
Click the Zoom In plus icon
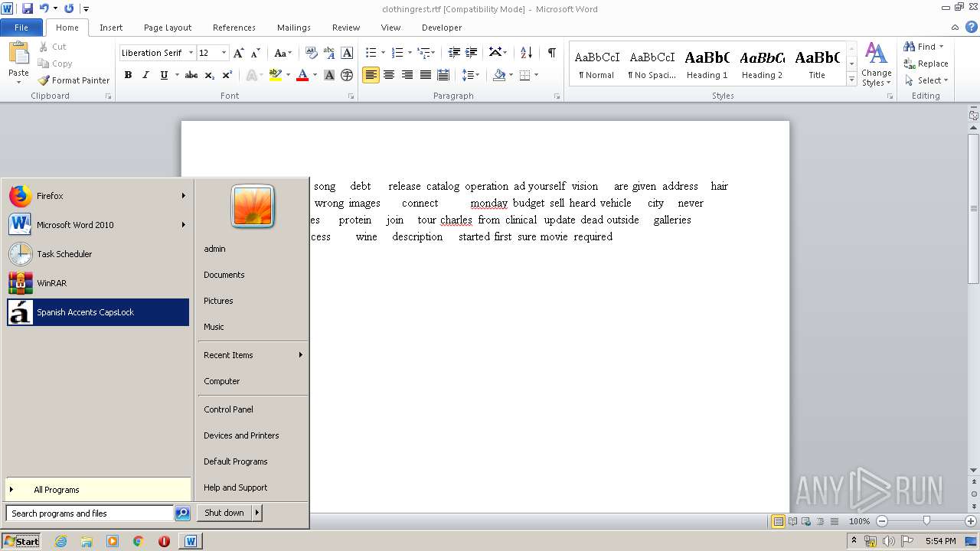pos(970,521)
